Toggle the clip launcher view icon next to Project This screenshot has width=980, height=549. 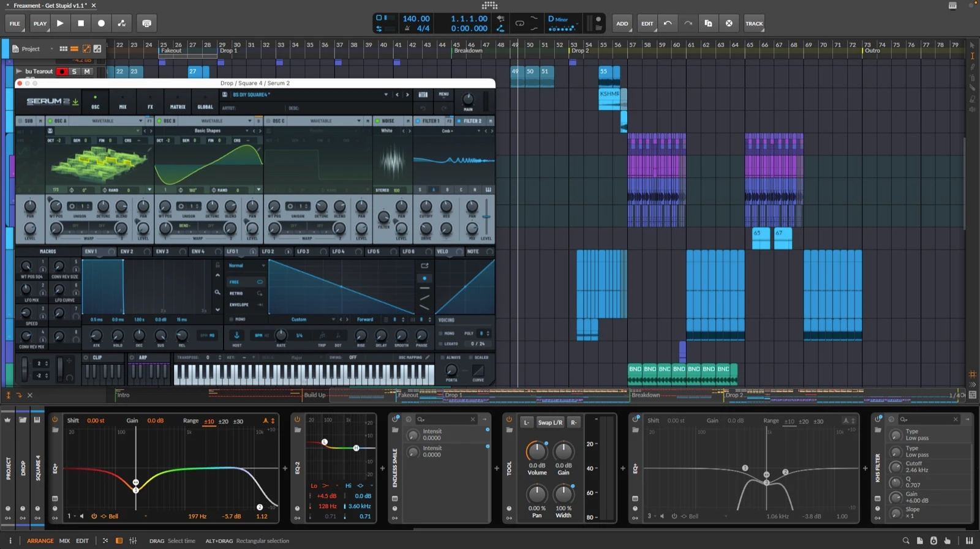tap(63, 49)
